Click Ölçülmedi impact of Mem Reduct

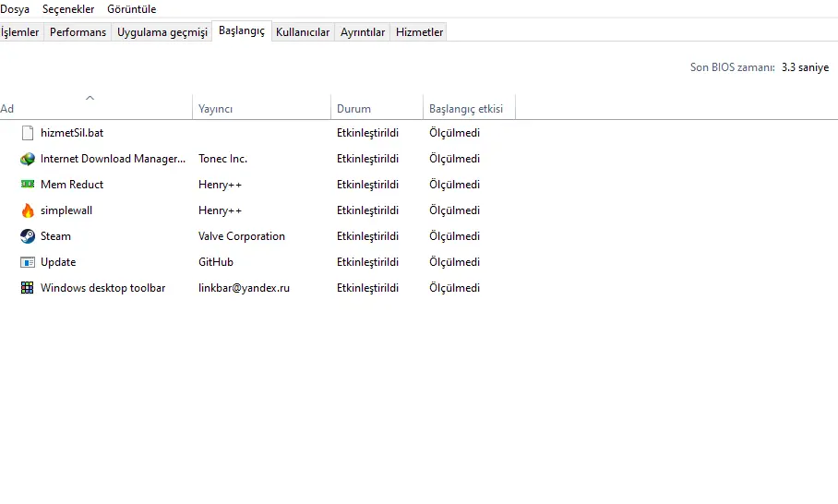click(454, 185)
